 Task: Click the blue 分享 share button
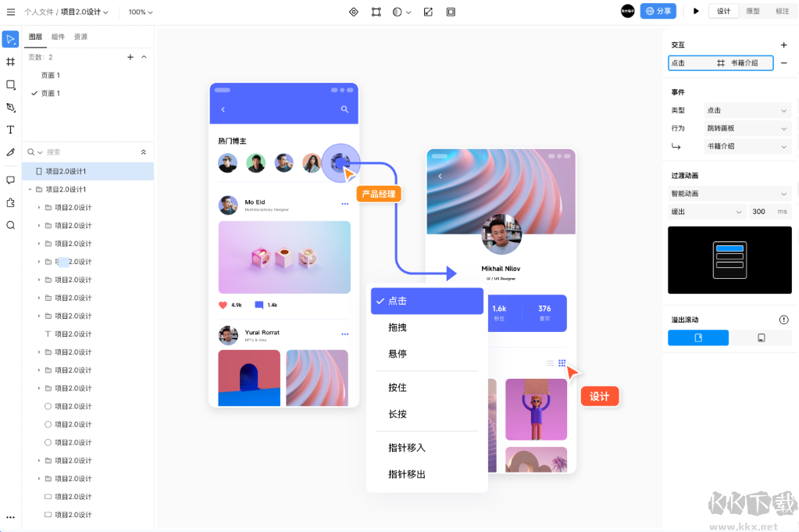tap(658, 11)
